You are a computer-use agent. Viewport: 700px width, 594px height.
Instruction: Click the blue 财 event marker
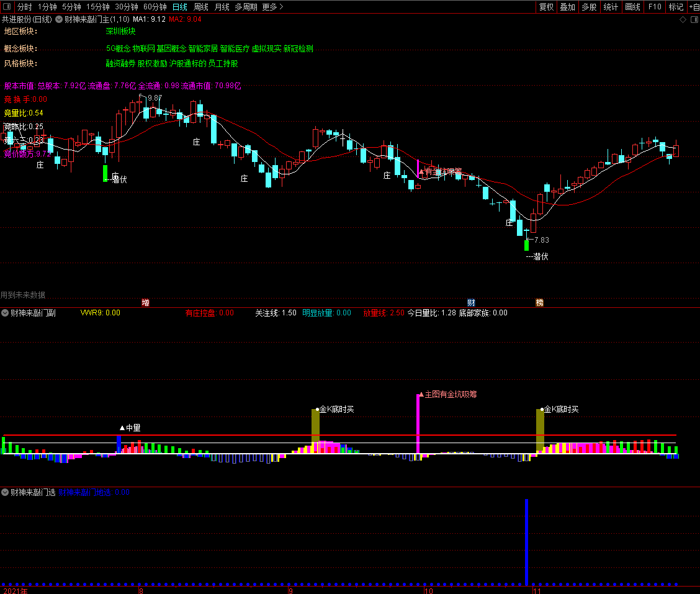(472, 303)
